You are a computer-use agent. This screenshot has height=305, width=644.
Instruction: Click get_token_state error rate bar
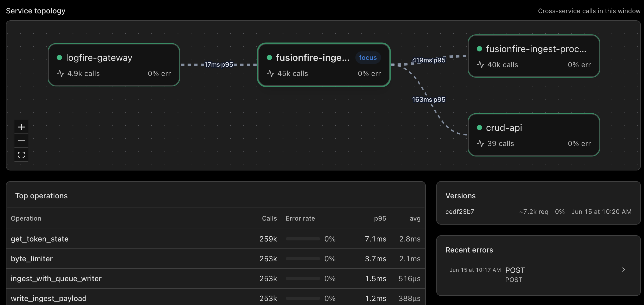pyautogui.click(x=303, y=239)
